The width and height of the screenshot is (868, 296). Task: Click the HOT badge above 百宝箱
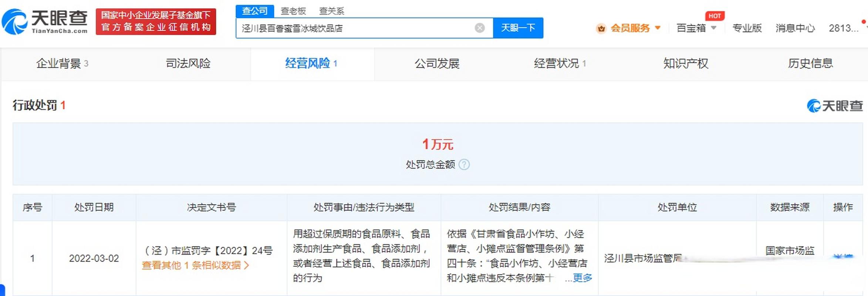click(715, 16)
